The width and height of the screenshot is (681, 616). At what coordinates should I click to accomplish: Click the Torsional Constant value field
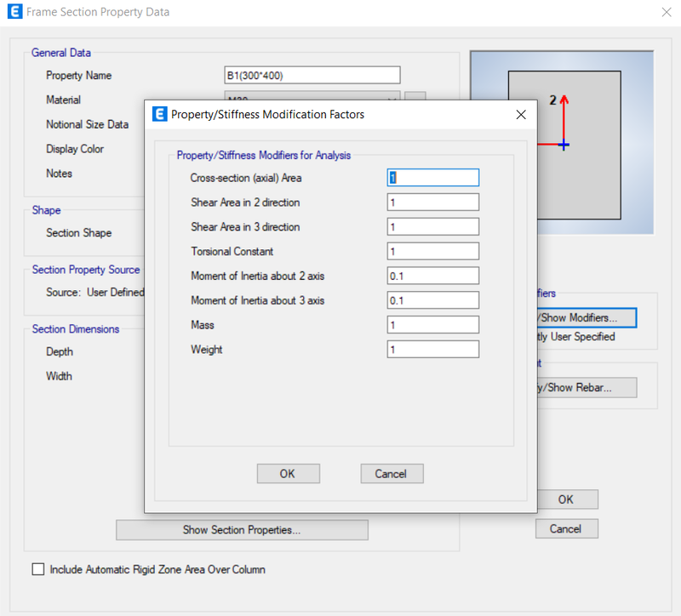[433, 251]
